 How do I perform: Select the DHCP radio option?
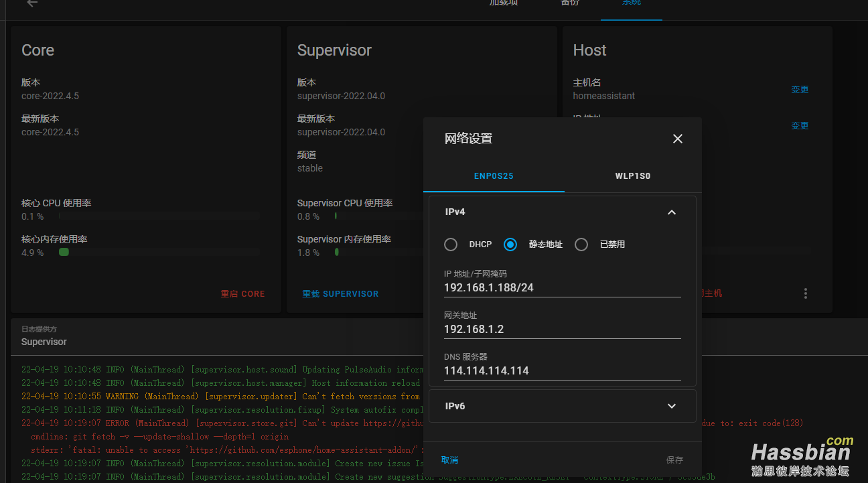coord(451,245)
